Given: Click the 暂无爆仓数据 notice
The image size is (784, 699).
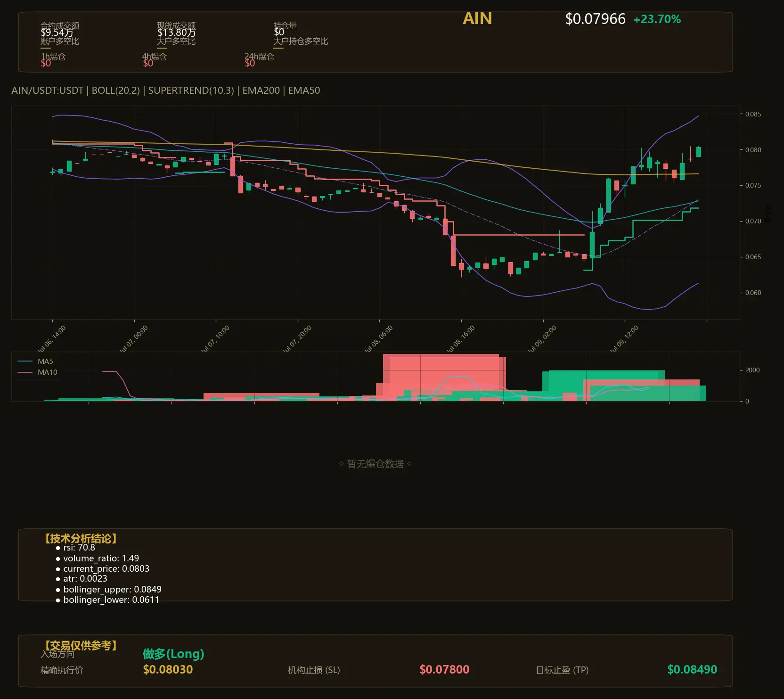Looking at the screenshot, I should tap(376, 464).
